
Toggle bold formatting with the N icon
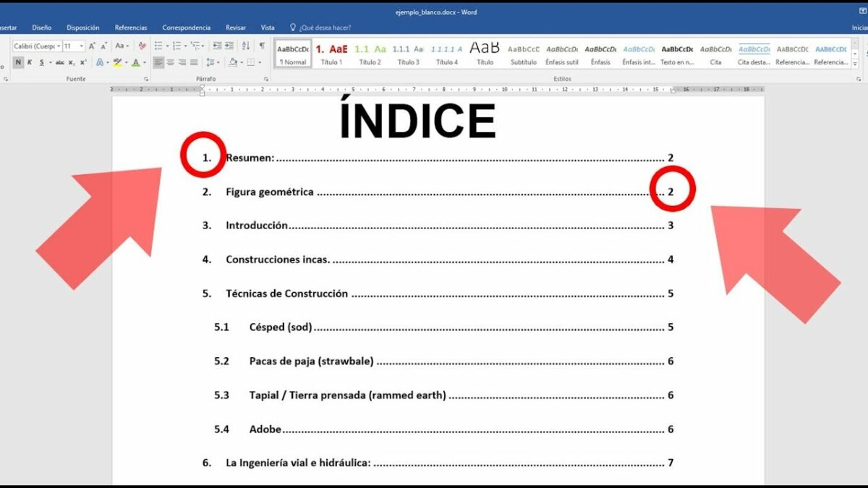coord(19,61)
